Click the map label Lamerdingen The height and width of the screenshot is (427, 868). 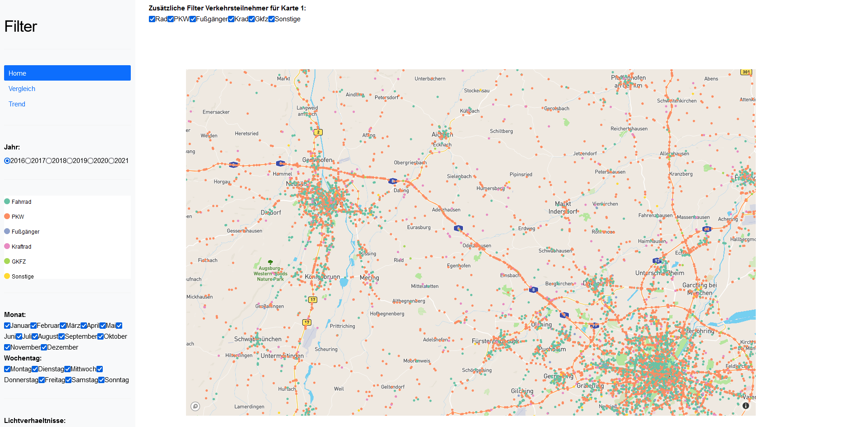249,407
